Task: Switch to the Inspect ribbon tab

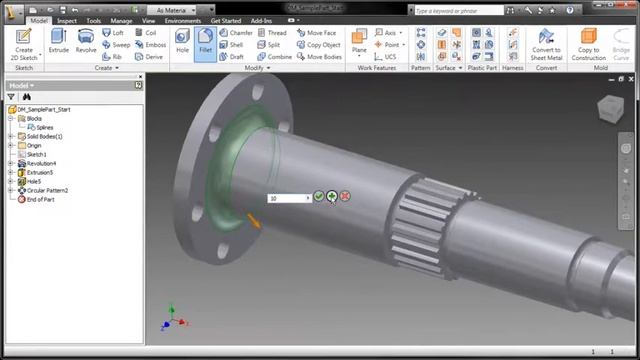Action: [x=67, y=20]
